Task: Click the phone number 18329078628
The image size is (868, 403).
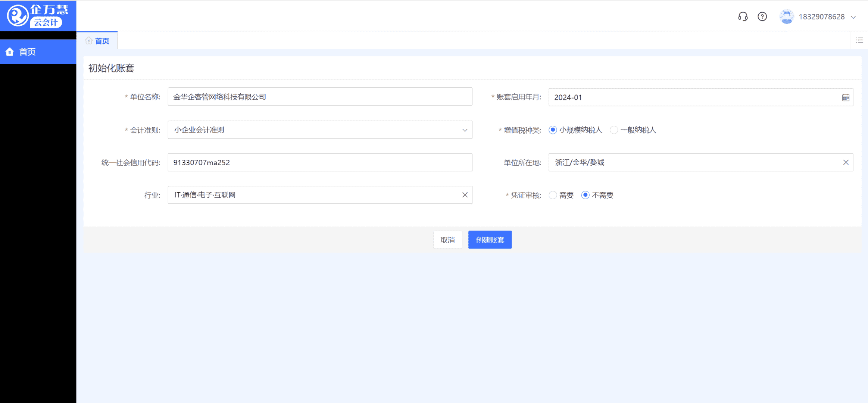Action: coord(821,17)
